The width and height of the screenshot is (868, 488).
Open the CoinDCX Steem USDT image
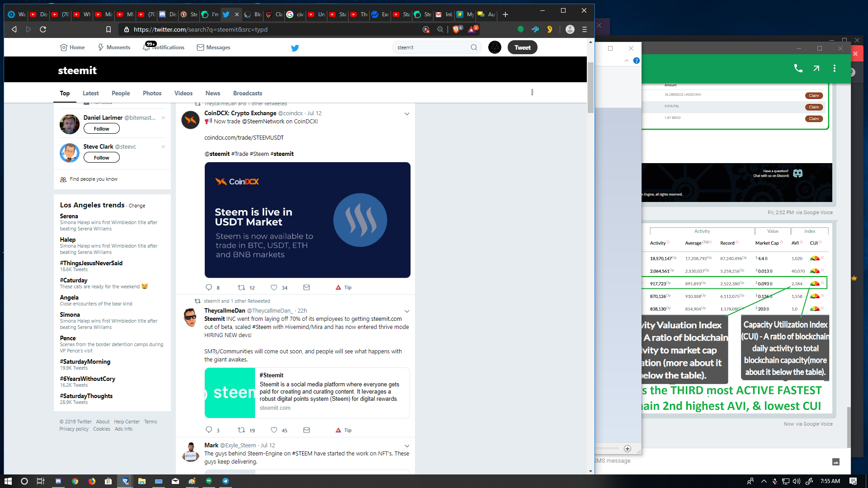coord(307,220)
